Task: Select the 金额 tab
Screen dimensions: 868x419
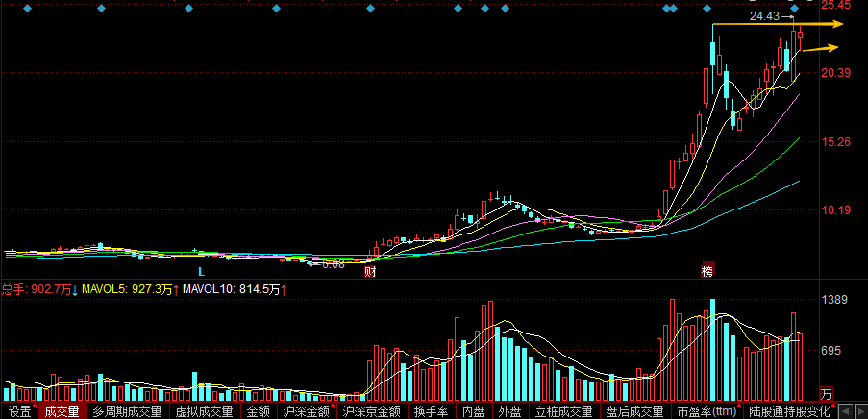Action: (259, 411)
